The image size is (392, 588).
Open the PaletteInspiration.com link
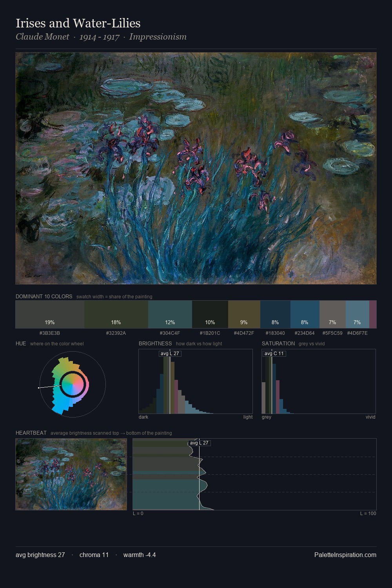[345, 555]
